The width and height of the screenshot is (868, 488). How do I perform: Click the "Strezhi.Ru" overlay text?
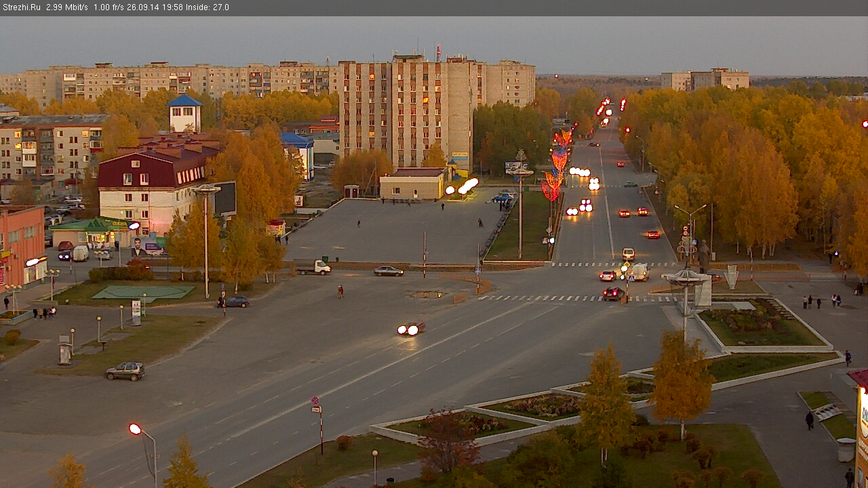[22, 7]
